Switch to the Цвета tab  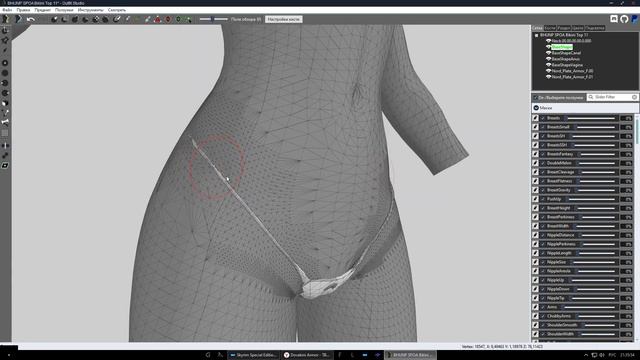578,28
